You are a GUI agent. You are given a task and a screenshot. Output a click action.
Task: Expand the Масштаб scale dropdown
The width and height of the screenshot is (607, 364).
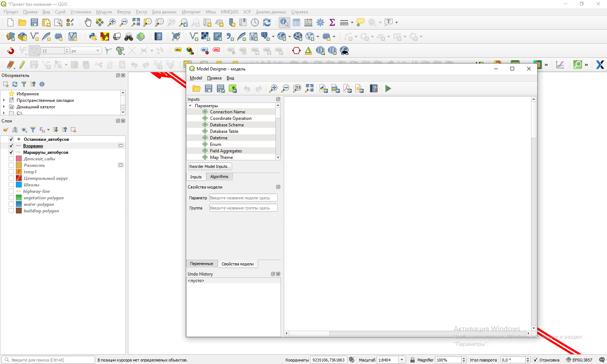point(402,360)
